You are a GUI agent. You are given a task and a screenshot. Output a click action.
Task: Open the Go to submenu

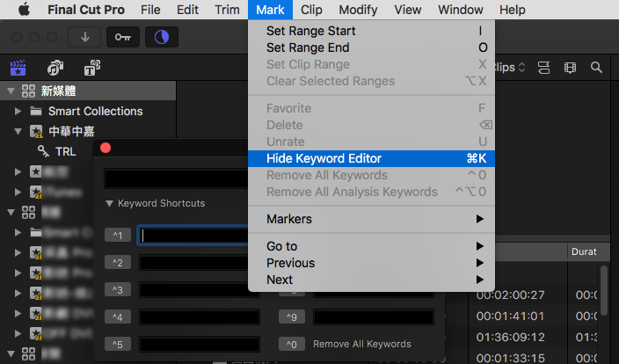click(371, 246)
